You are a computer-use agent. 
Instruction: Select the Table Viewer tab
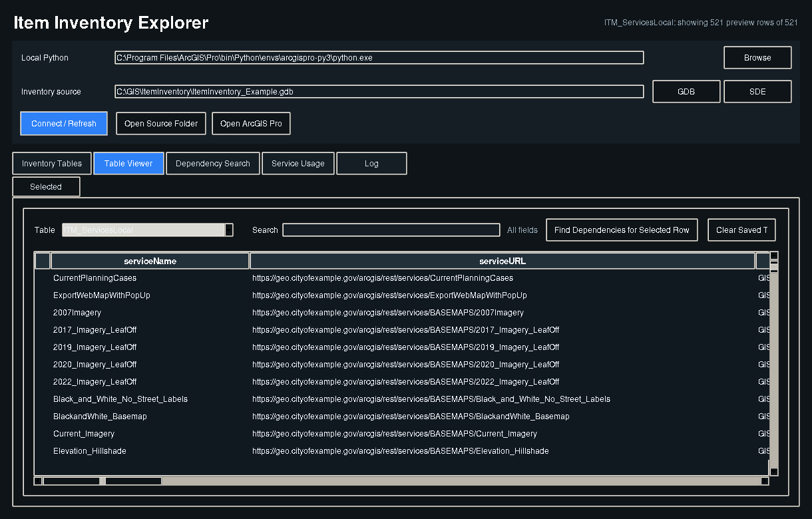(x=128, y=164)
